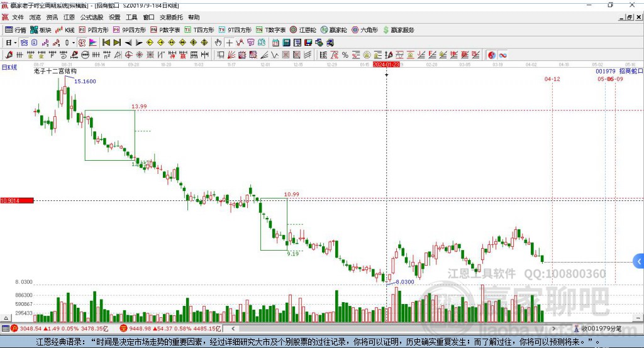The width and height of the screenshot is (644, 348).
Task: Click the scrollbar right arrow
Action: 553,329
